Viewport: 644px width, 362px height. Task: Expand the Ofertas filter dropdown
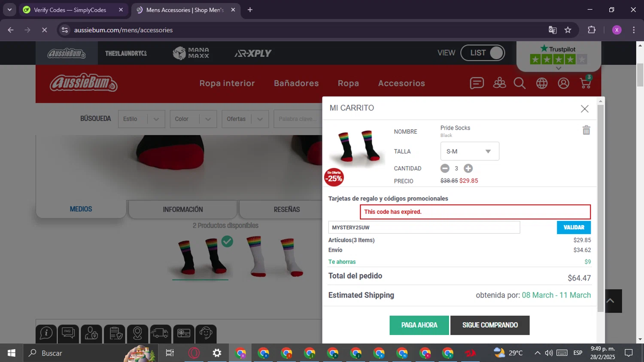pyautogui.click(x=245, y=119)
